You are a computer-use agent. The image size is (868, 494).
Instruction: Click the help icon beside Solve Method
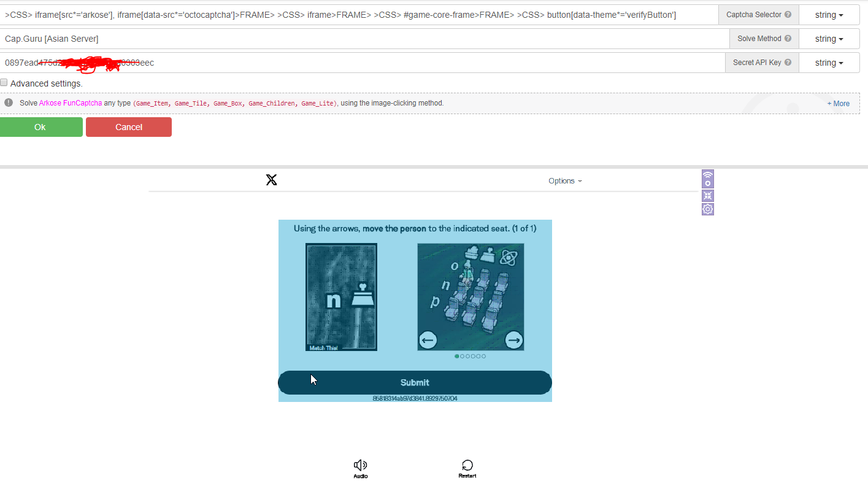(788, 39)
